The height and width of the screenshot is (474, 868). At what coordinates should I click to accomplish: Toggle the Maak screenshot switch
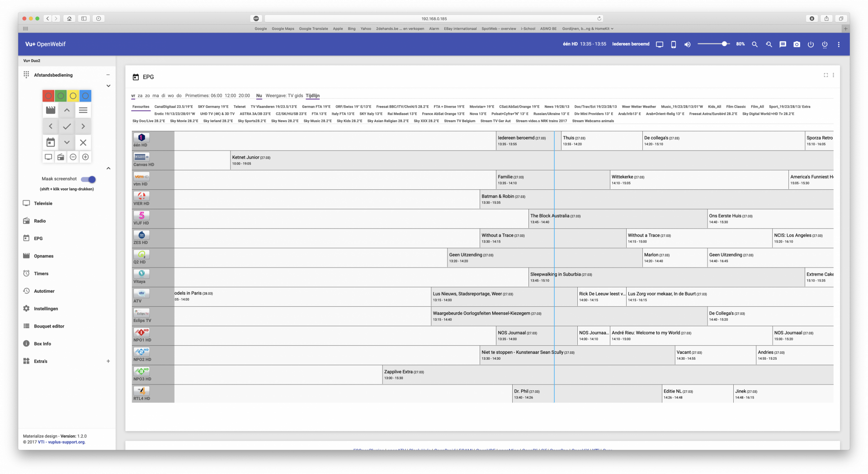[x=89, y=179]
